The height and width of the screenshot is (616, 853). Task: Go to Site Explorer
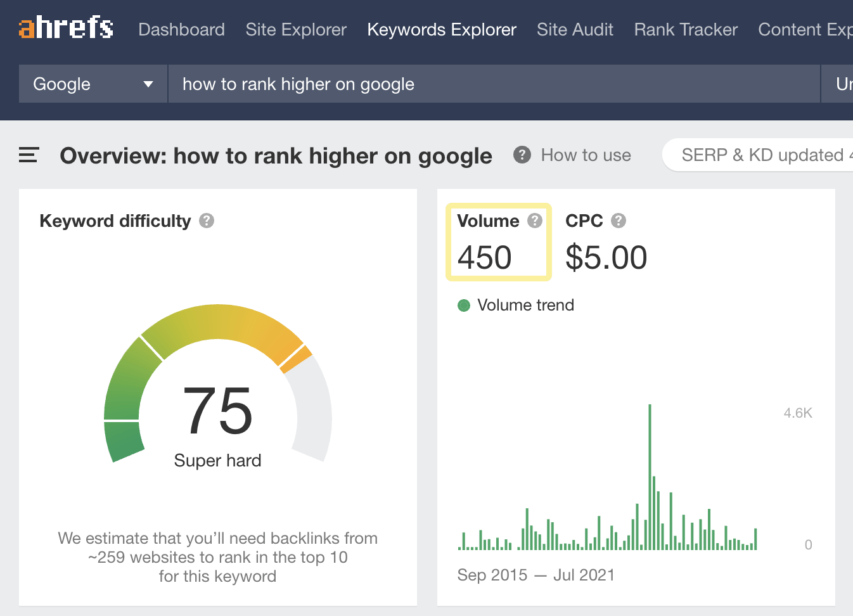(296, 30)
